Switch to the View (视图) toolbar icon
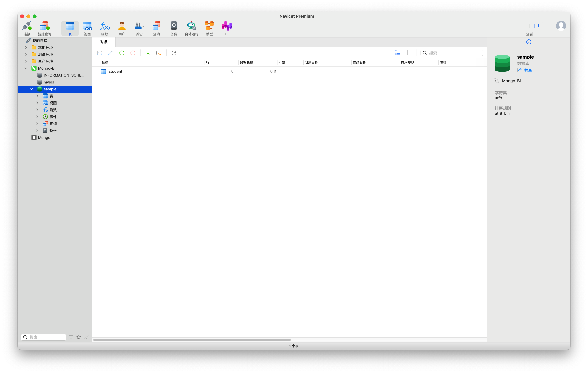The height and width of the screenshot is (373, 588). pos(87,28)
